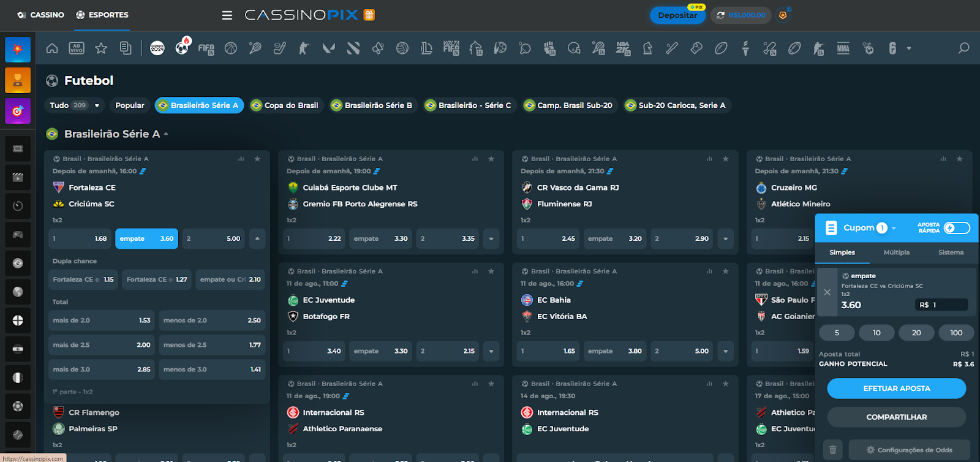Viewport: 980px width, 462px height.
Task: Open the search magnifier icon
Action: click(x=963, y=48)
